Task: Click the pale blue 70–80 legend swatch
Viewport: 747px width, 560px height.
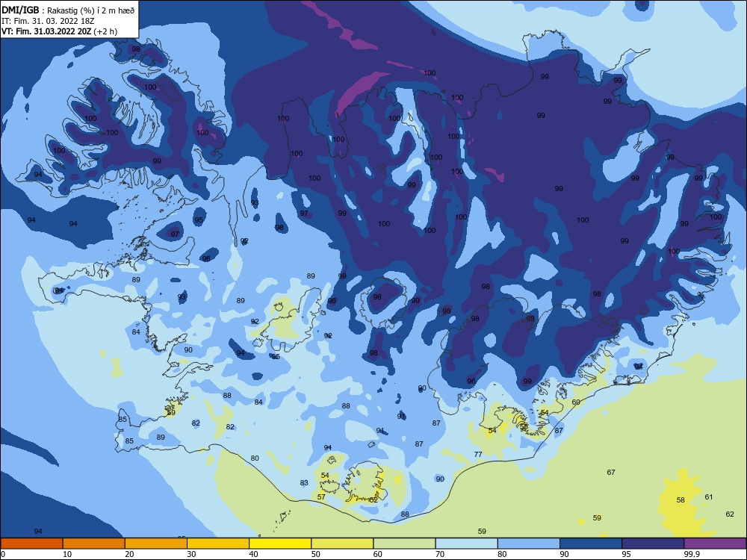Action: [466, 544]
